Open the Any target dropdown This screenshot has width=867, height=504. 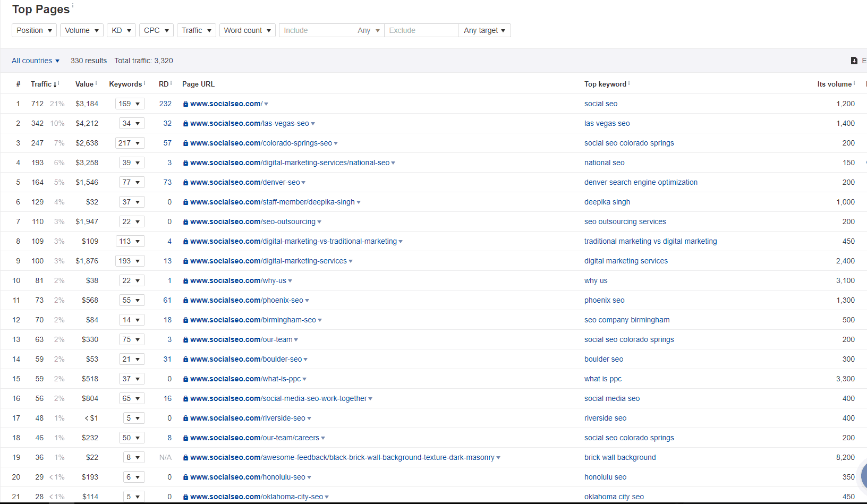(483, 30)
